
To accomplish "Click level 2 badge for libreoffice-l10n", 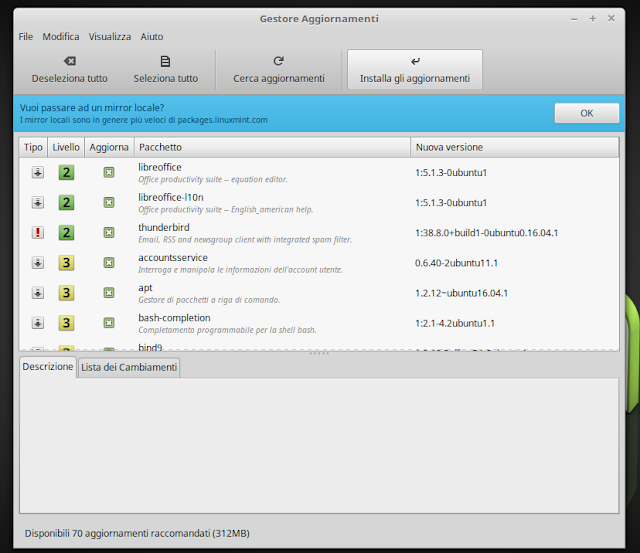I will [66, 202].
